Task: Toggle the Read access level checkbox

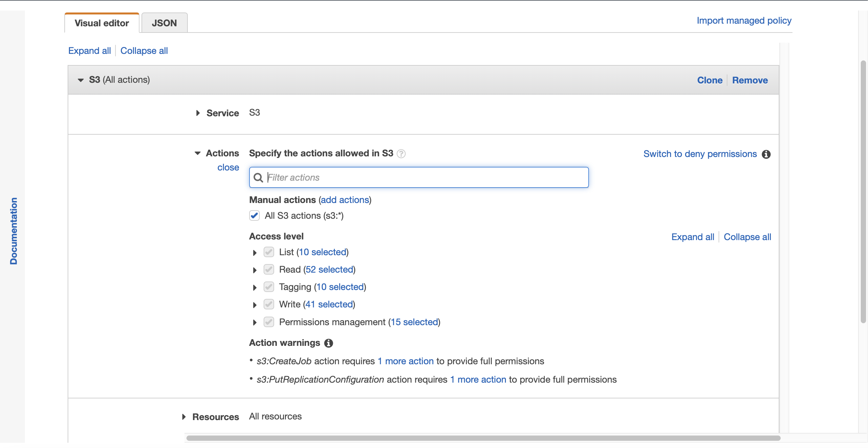Action: point(269,269)
